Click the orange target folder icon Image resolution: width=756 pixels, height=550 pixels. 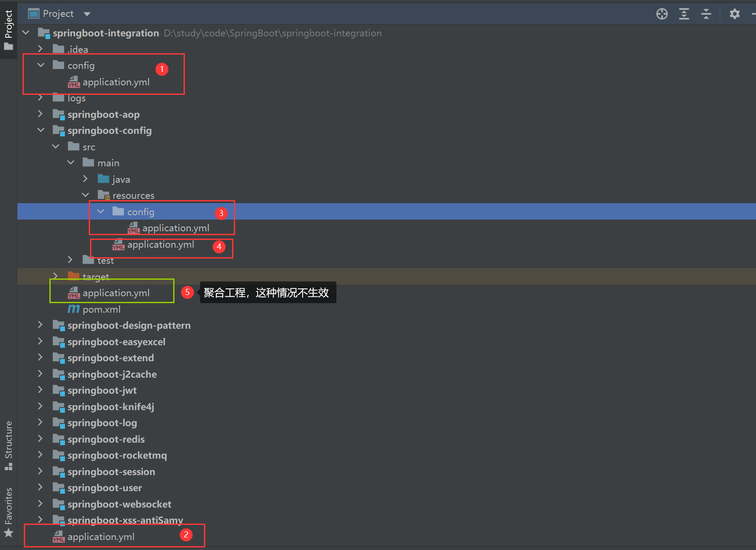[74, 276]
